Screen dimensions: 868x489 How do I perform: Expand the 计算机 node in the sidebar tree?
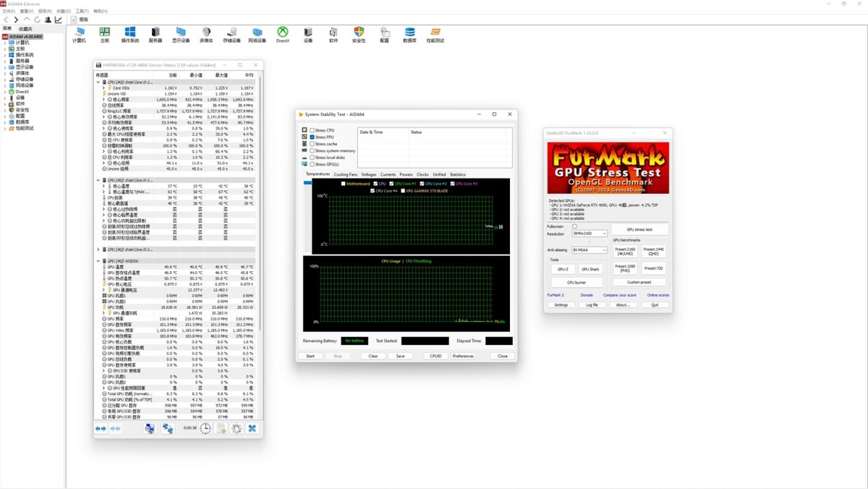(x=5, y=43)
